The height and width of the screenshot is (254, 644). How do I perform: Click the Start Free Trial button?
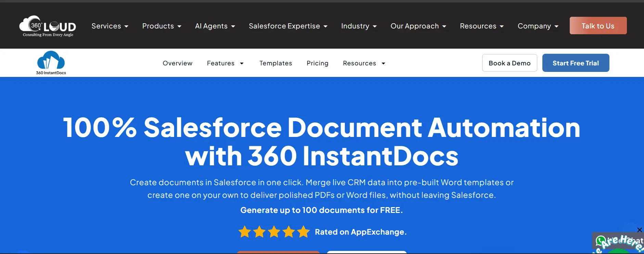click(576, 63)
